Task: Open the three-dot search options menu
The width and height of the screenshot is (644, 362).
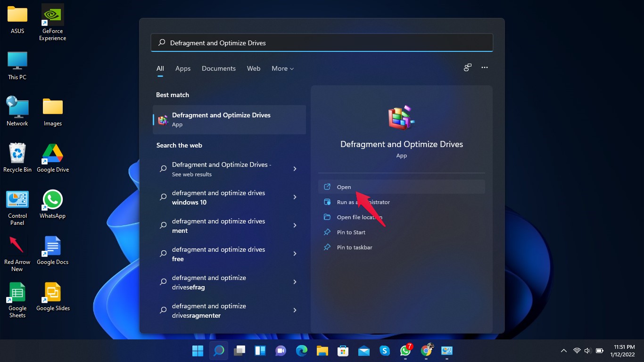Action: [x=485, y=68]
